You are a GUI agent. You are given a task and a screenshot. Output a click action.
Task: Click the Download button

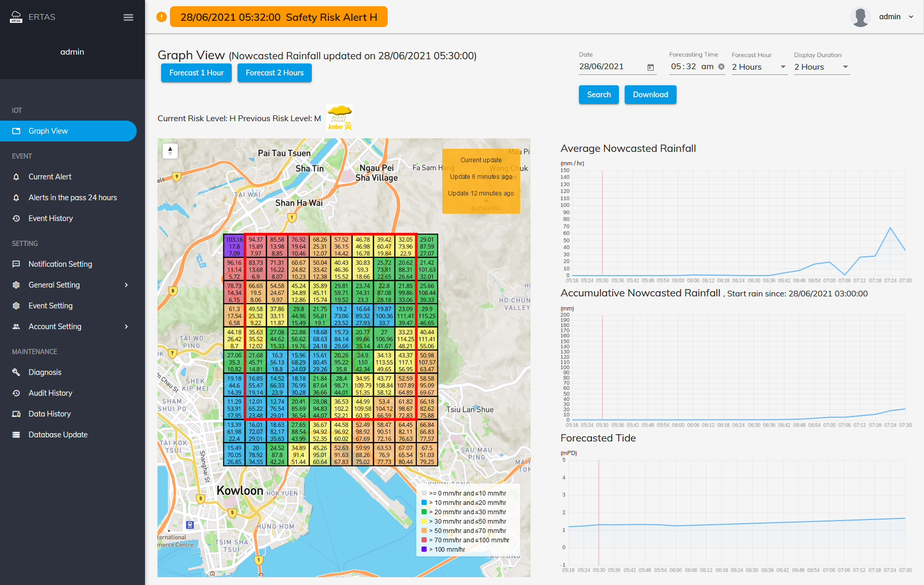pos(651,95)
